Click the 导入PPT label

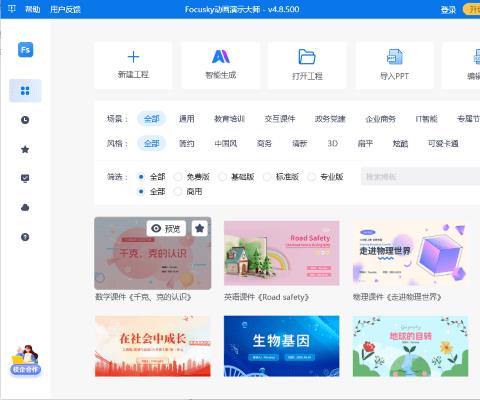coord(394,76)
